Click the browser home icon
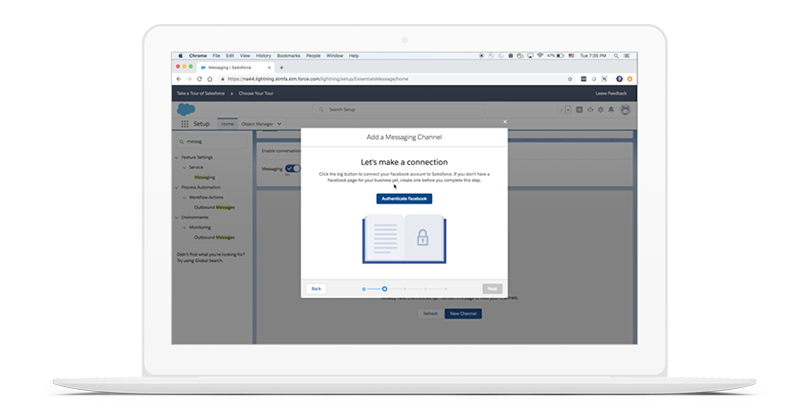800x417 pixels. (210, 79)
